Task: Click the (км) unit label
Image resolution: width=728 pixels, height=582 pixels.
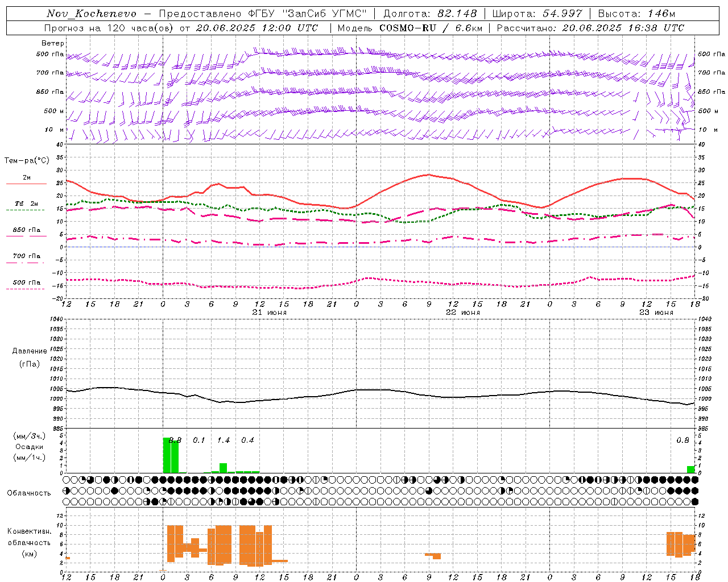Action: [x=30, y=554]
